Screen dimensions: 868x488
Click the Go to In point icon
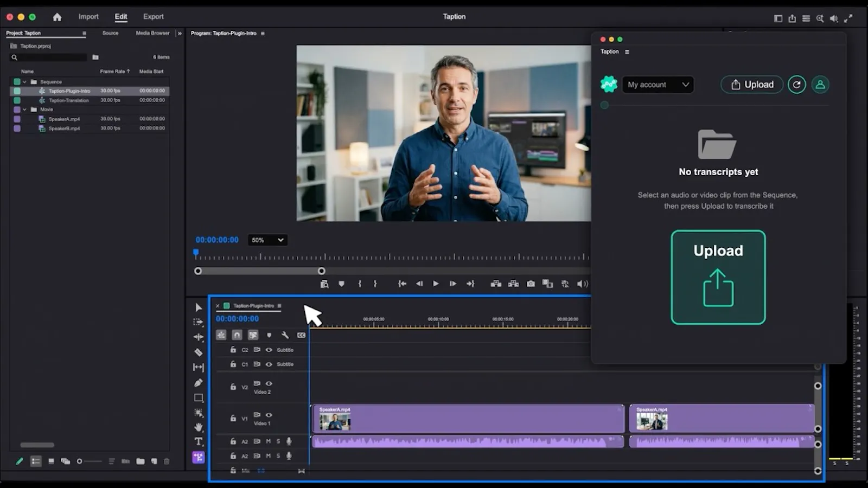point(402,284)
